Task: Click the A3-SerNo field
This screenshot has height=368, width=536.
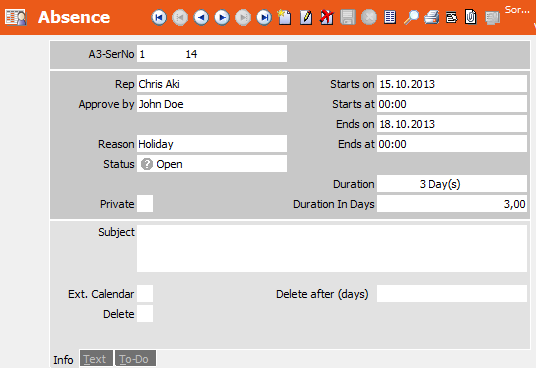Action: pos(212,54)
